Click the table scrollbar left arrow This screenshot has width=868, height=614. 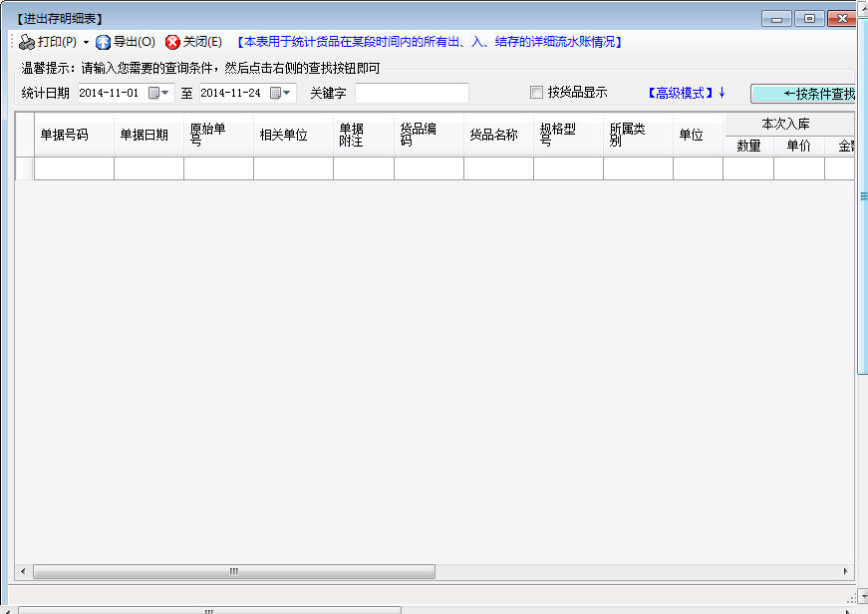23,571
